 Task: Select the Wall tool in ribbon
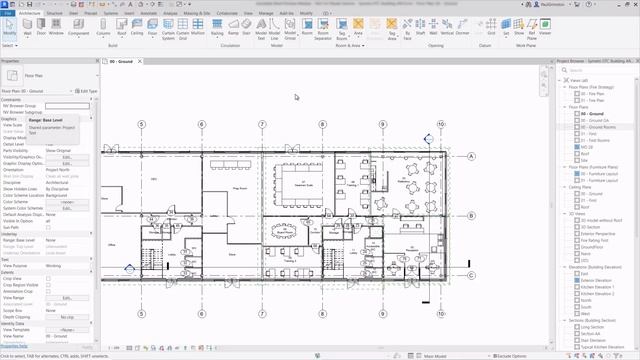pos(27,27)
